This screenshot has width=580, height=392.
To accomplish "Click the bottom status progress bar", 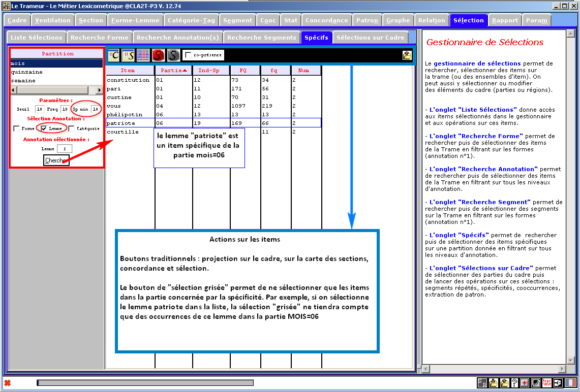I will pos(145,383).
